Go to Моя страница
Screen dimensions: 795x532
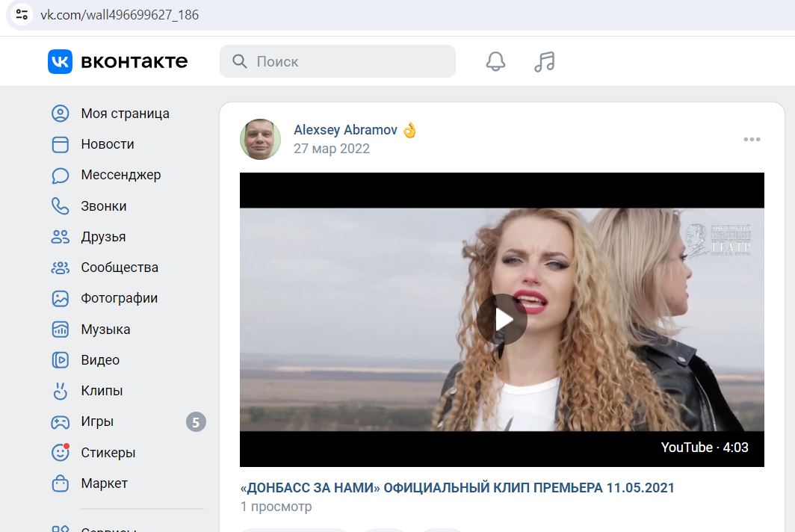click(x=126, y=113)
